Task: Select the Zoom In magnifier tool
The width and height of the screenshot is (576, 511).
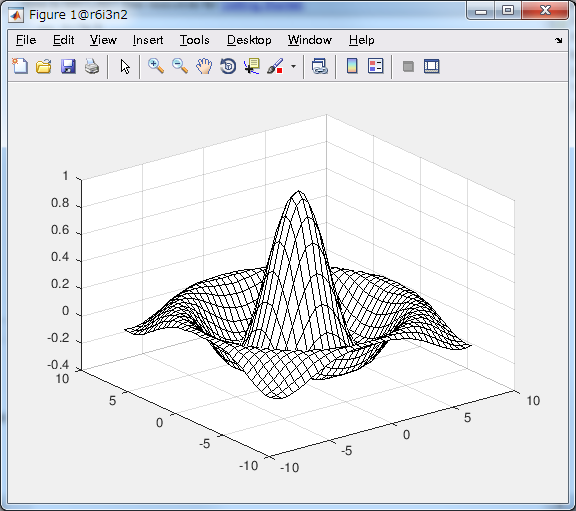Action: 156,66
